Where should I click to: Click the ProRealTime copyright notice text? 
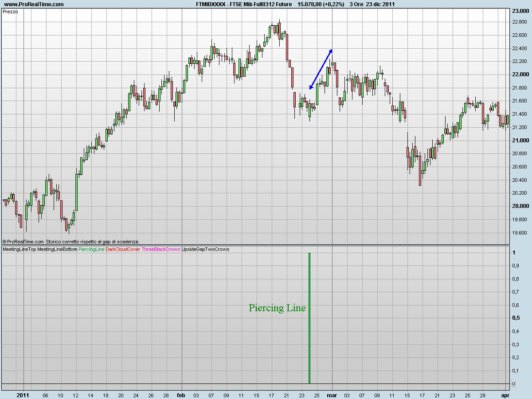(71, 242)
